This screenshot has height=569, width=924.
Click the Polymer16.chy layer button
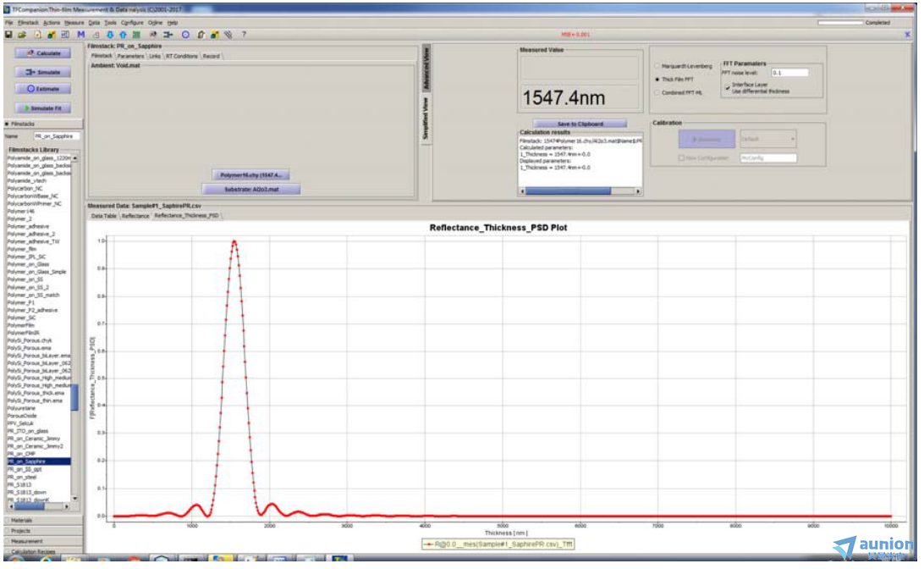(x=251, y=175)
